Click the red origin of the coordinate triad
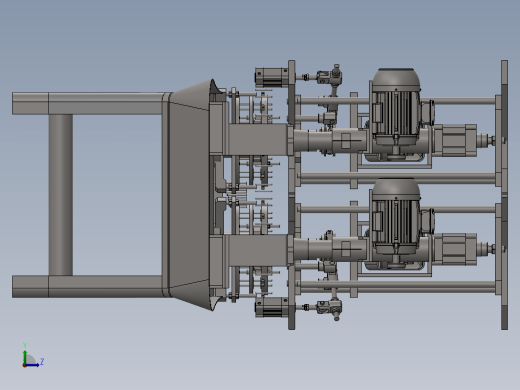This screenshot has width=520, height=390. (24, 366)
